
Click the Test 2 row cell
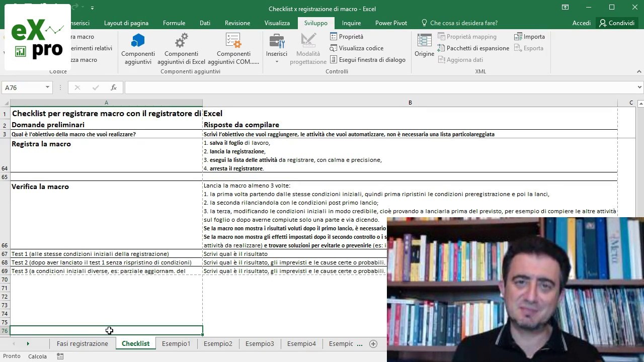point(106,262)
